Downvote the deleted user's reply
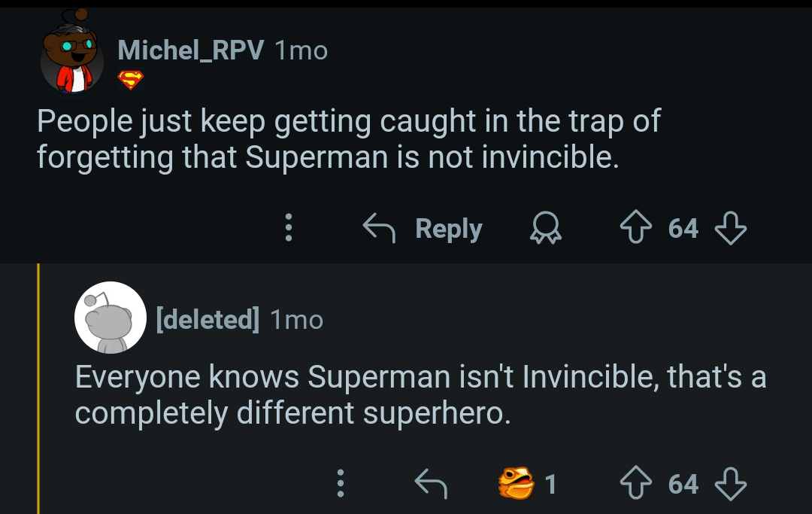The height and width of the screenshot is (514, 812). [729, 484]
